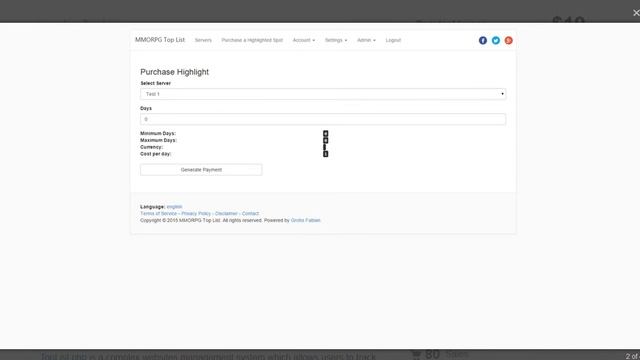The width and height of the screenshot is (640, 360).
Task: Click the Currency label
Action: point(151,147)
